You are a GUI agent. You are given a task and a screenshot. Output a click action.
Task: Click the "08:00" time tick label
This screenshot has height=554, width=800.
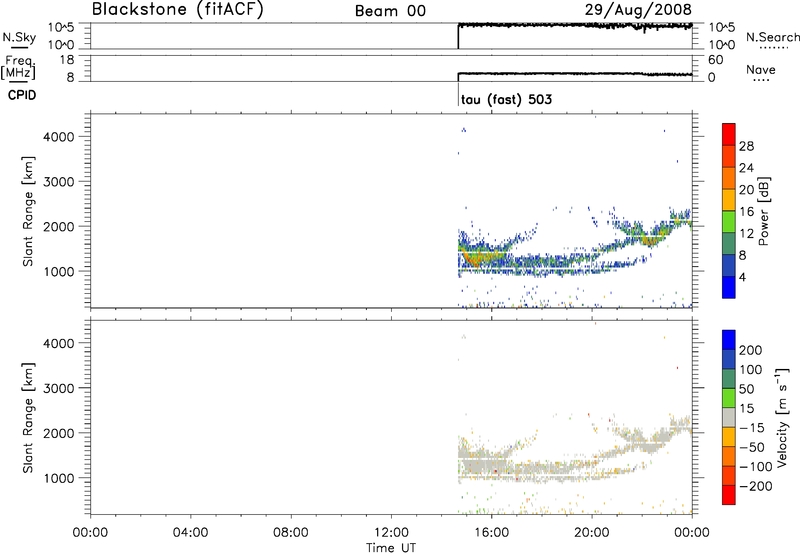point(291,533)
